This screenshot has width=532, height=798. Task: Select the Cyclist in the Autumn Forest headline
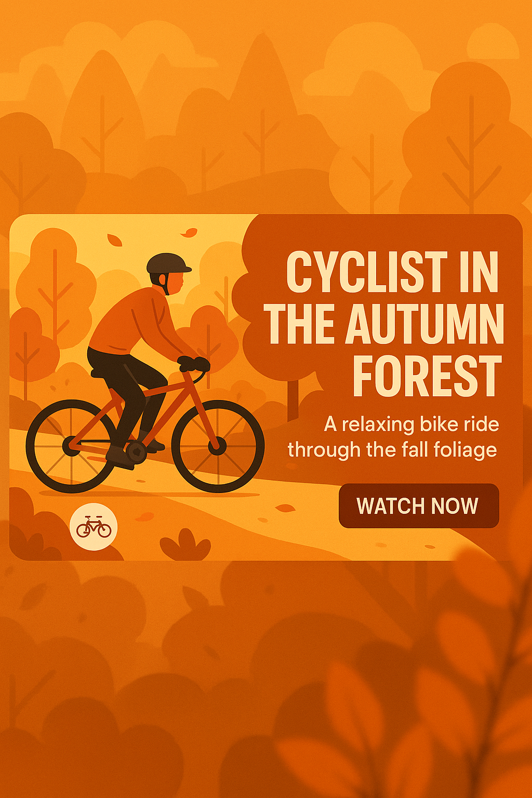coord(384,323)
